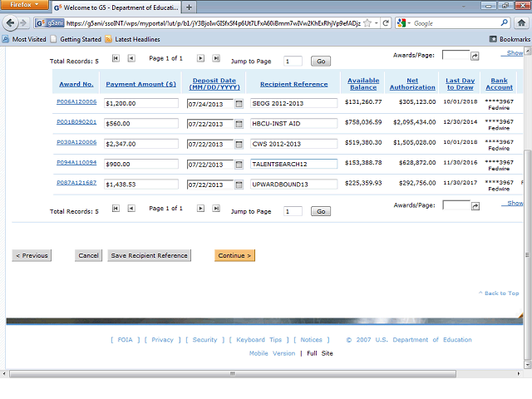Cancel the payment request

pyautogui.click(x=88, y=255)
